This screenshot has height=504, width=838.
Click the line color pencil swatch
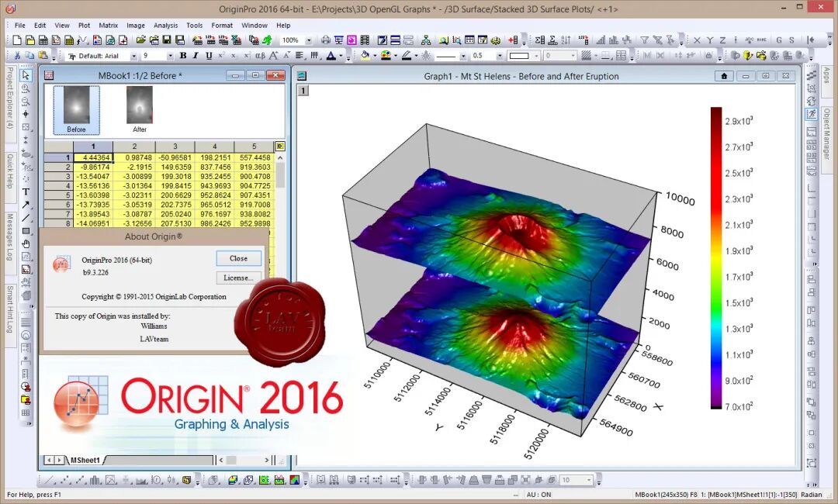(x=407, y=56)
